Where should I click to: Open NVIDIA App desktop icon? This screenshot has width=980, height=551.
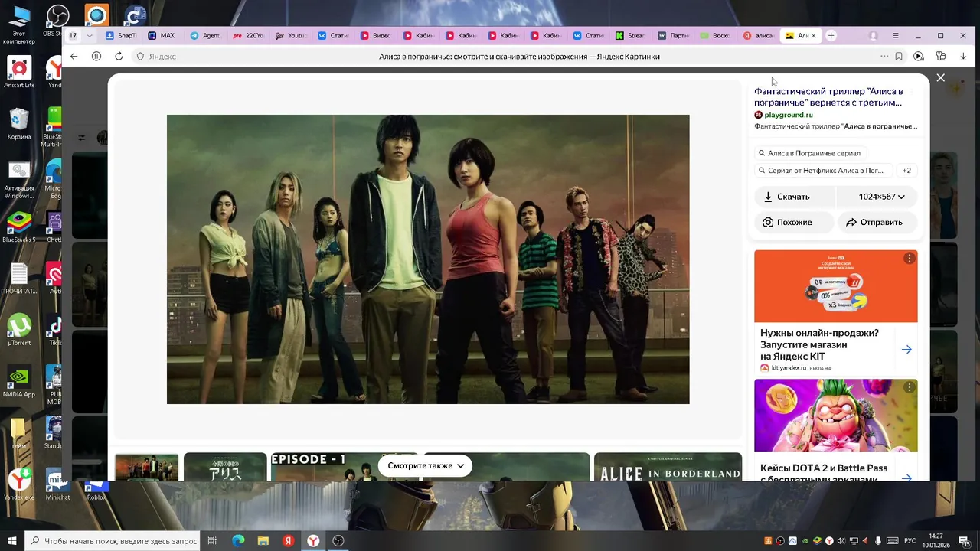coord(18,382)
